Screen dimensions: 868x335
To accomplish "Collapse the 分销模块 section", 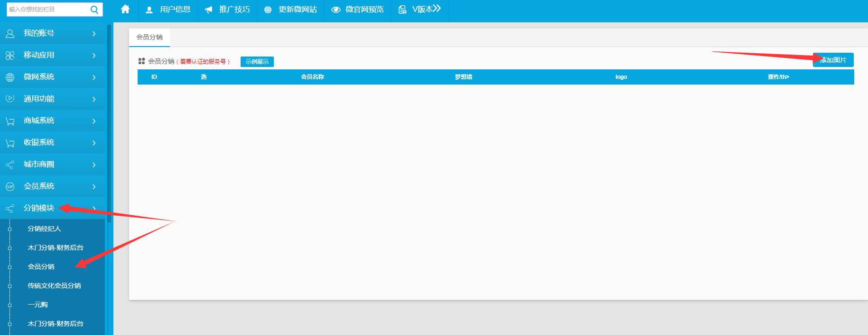I will pyautogui.click(x=94, y=208).
